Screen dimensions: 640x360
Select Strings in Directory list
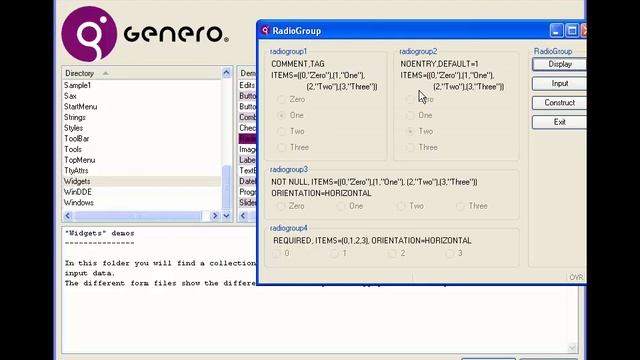point(141,117)
